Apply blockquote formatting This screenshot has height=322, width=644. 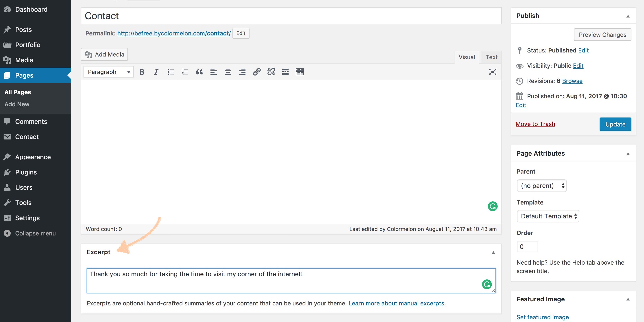coord(199,72)
